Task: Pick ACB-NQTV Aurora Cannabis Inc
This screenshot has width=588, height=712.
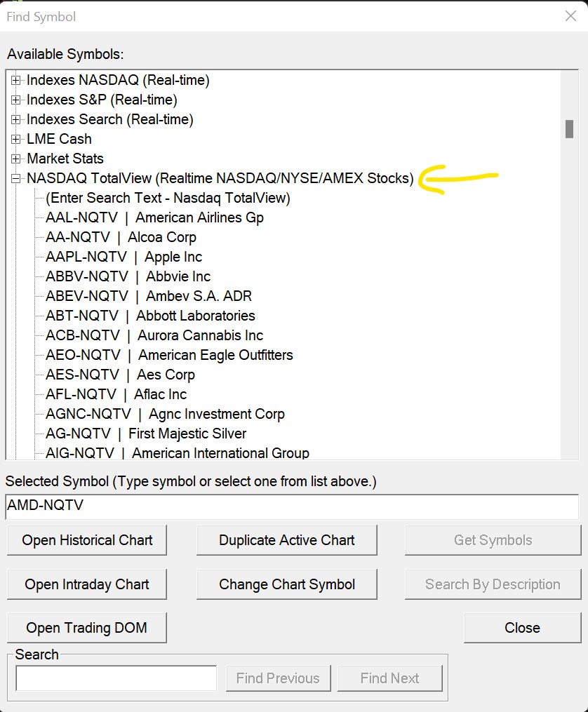Action: tap(154, 335)
